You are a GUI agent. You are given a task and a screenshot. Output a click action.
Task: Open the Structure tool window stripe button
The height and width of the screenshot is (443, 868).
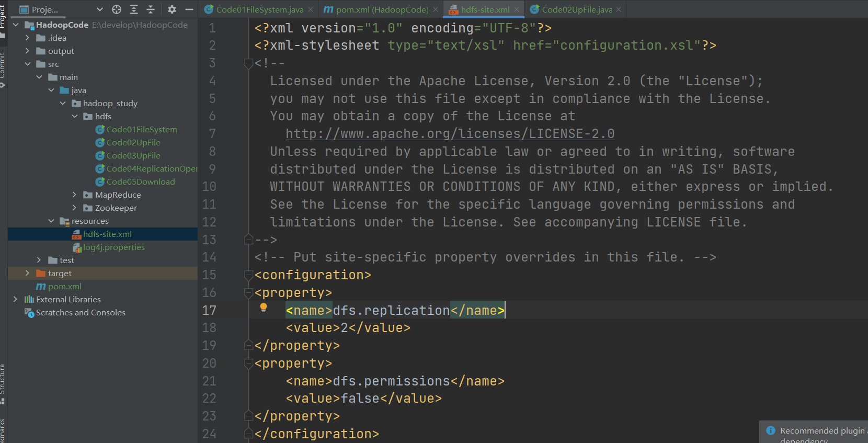click(x=3, y=383)
